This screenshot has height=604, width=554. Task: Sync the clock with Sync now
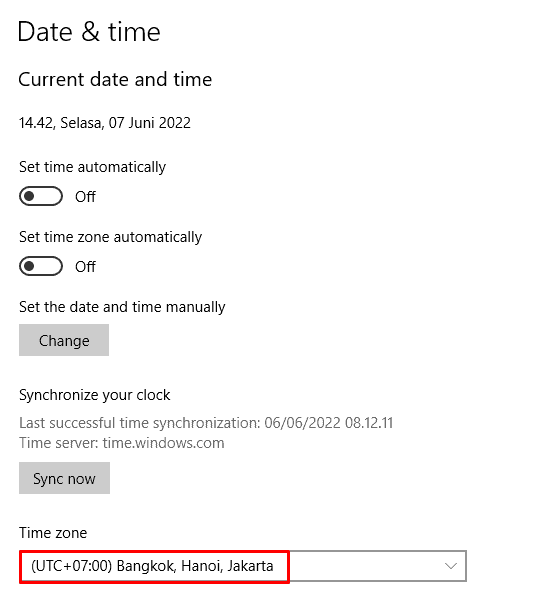coord(64,478)
